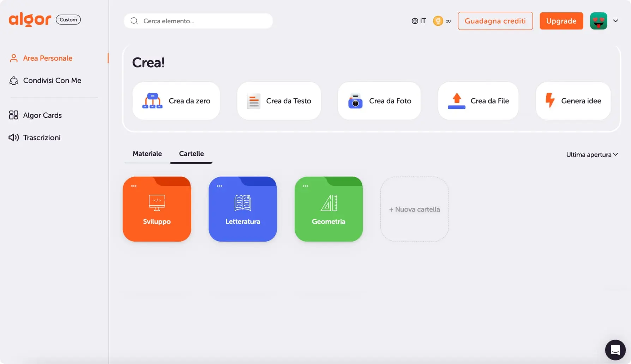Click the orange Sviluppo folder card

point(157,209)
